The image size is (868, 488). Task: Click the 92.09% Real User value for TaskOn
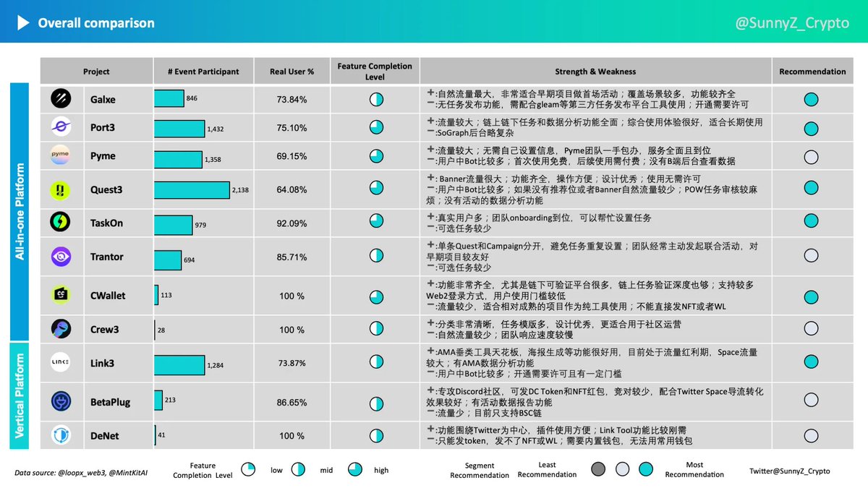point(292,223)
